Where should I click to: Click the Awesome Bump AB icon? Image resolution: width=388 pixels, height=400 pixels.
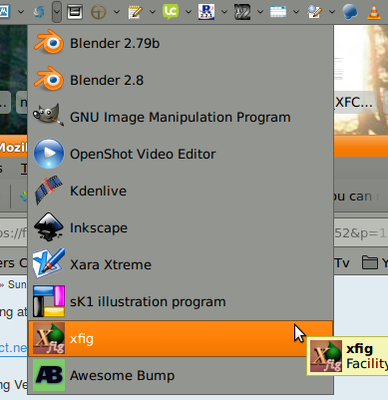pos(49,375)
